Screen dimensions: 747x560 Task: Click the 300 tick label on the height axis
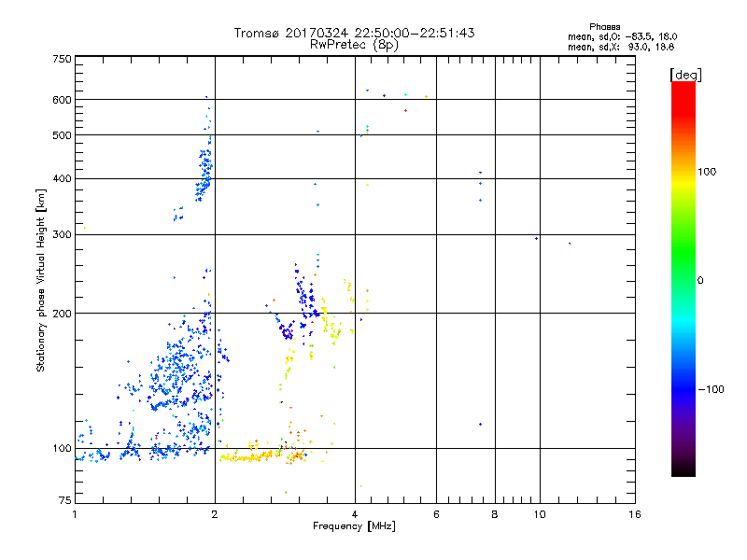tap(62, 234)
